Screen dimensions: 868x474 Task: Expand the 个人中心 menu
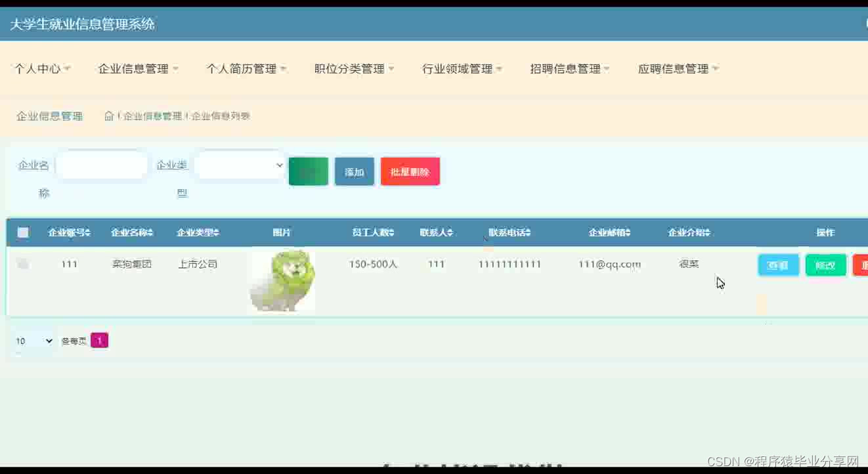[43, 69]
